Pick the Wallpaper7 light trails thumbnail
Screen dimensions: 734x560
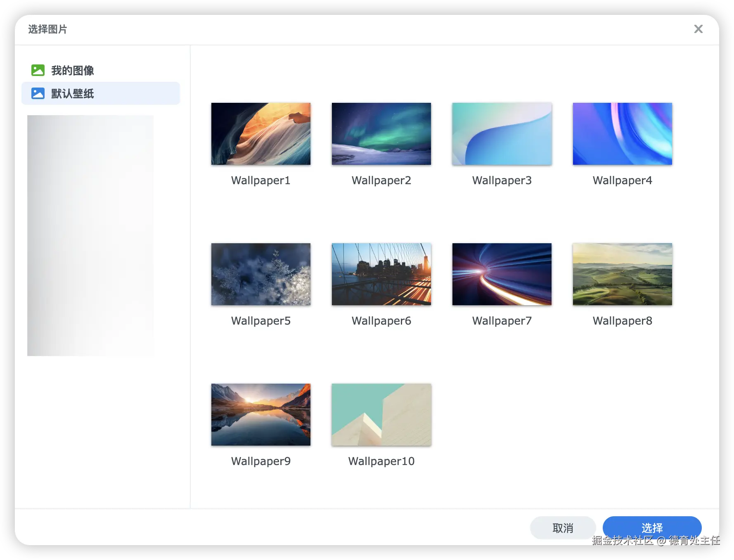(502, 274)
